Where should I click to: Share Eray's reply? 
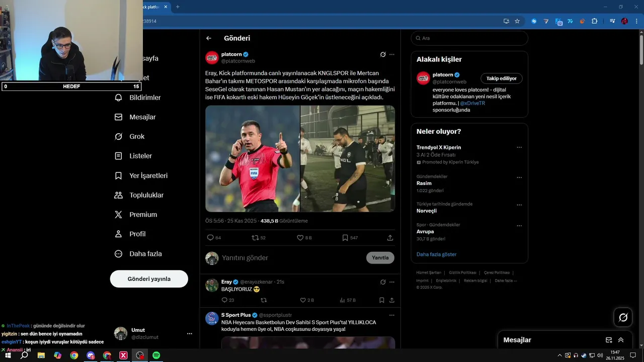(x=392, y=300)
